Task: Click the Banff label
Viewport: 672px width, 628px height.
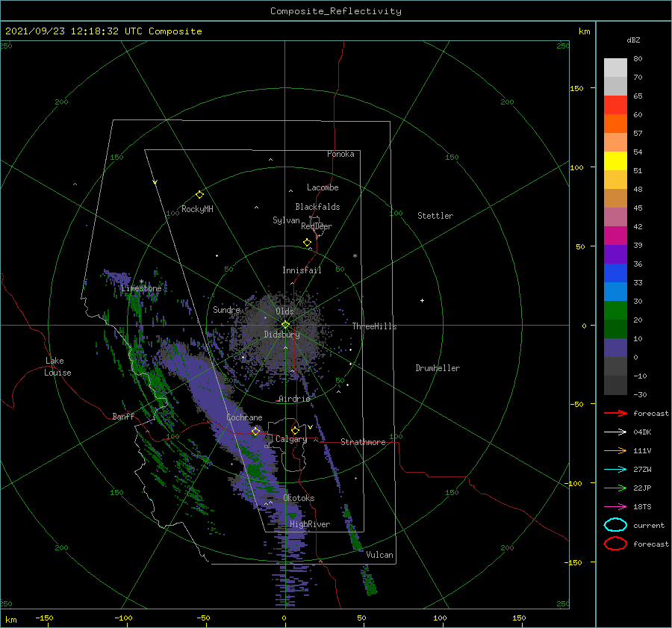Action: (123, 416)
